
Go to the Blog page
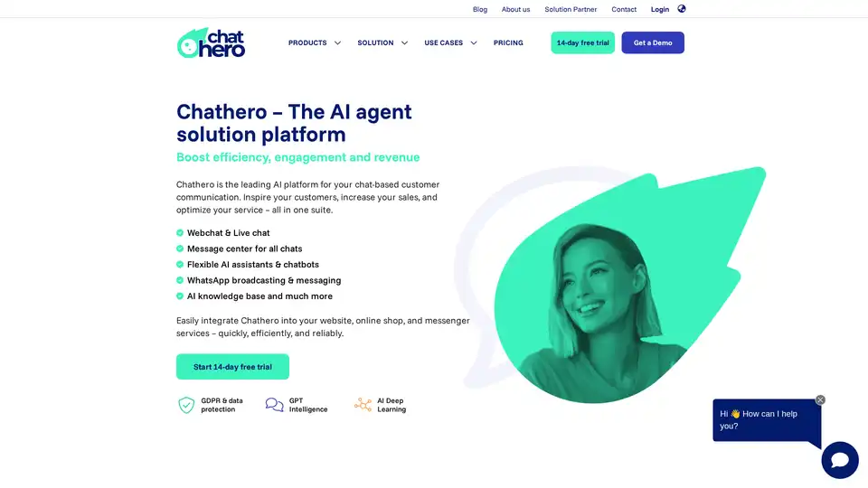click(x=480, y=9)
